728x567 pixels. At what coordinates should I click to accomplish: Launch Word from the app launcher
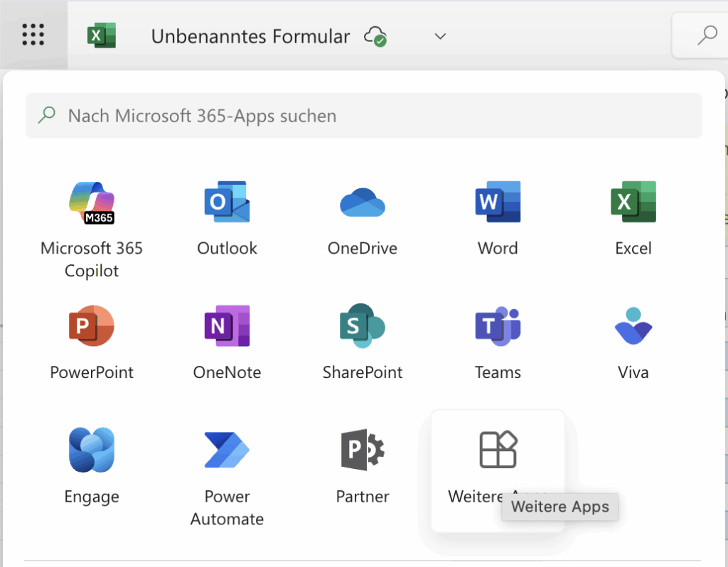click(x=498, y=219)
